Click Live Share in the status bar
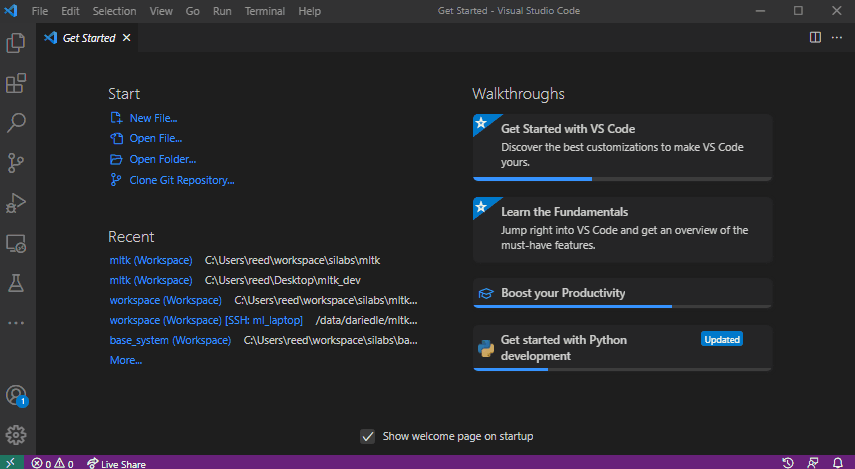Screen dimensions: 855x469 pyautogui.click(x=116, y=463)
